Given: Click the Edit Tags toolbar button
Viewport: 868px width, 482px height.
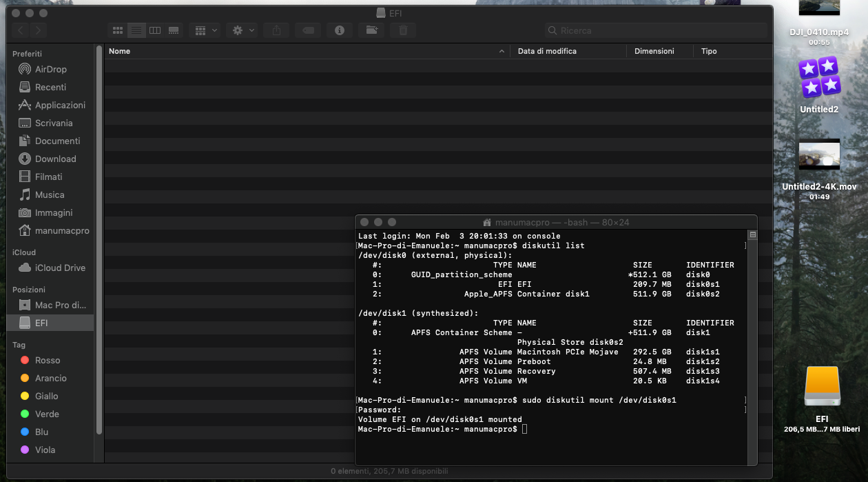Looking at the screenshot, I should click(x=308, y=30).
